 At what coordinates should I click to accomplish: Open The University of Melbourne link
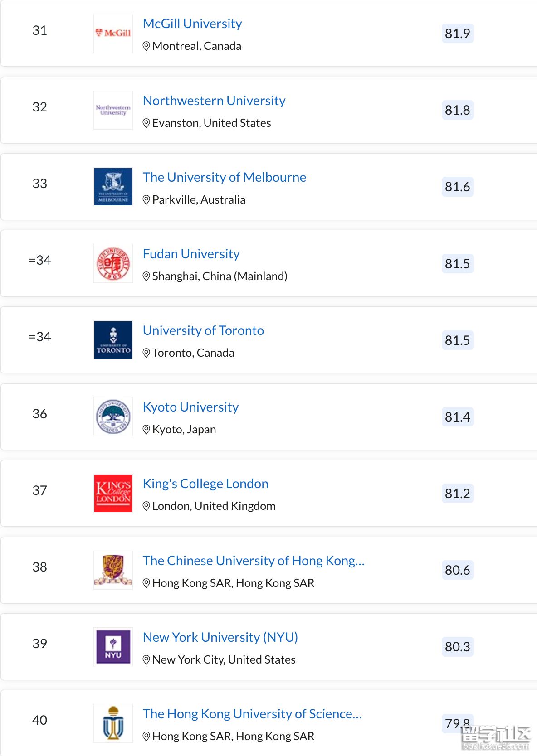[225, 177]
